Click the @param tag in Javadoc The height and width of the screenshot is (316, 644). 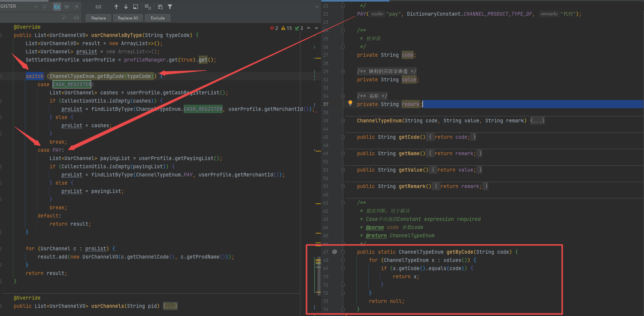pos(375,227)
